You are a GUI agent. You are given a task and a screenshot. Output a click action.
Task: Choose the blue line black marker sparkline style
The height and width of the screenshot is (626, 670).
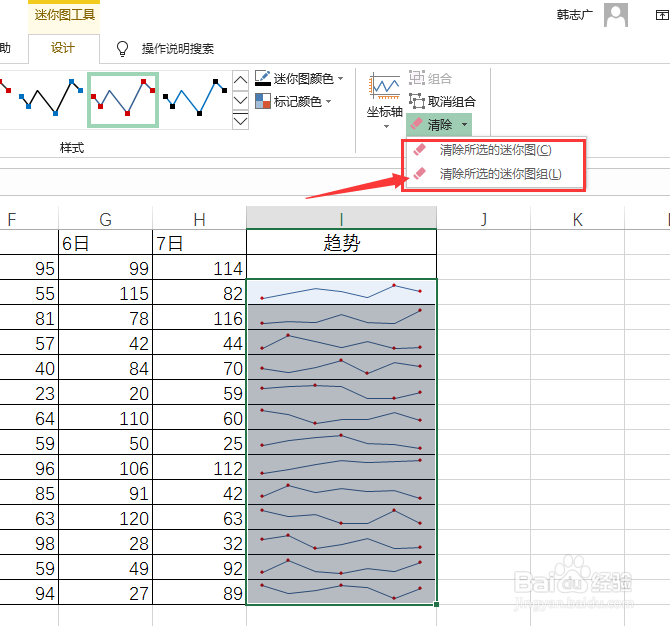[x=195, y=98]
